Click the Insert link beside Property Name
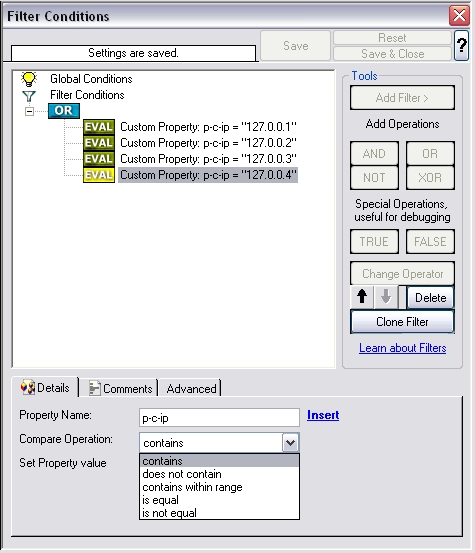The height and width of the screenshot is (553, 475). point(323,415)
